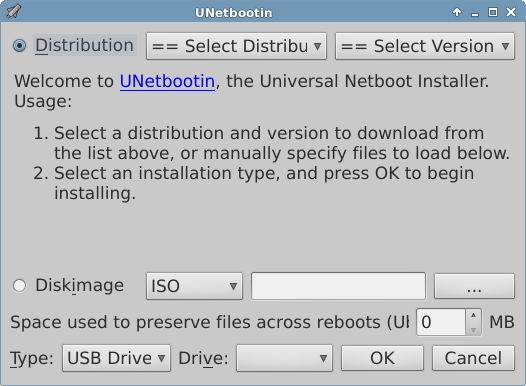Click the disk image file path field
Screen dimensions: 526x386
338,286
